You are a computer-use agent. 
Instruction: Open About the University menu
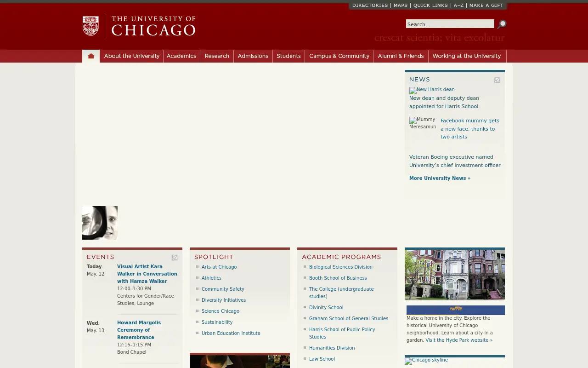(132, 56)
